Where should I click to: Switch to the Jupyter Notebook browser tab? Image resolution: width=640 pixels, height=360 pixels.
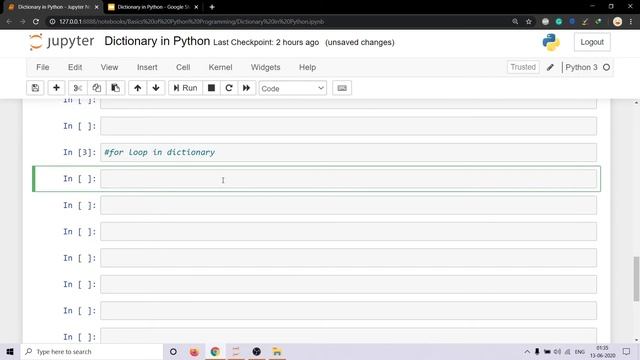click(54, 7)
